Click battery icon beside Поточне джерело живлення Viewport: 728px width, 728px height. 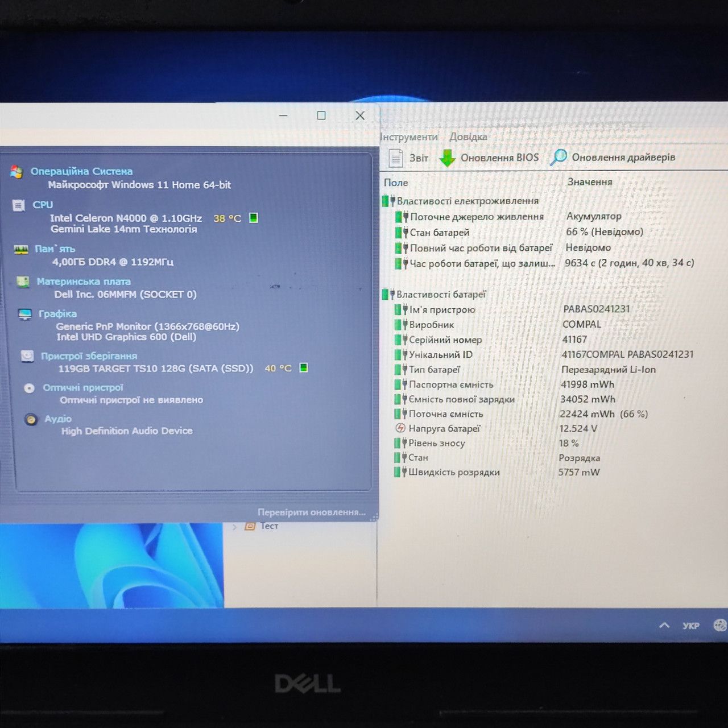point(402,217)
